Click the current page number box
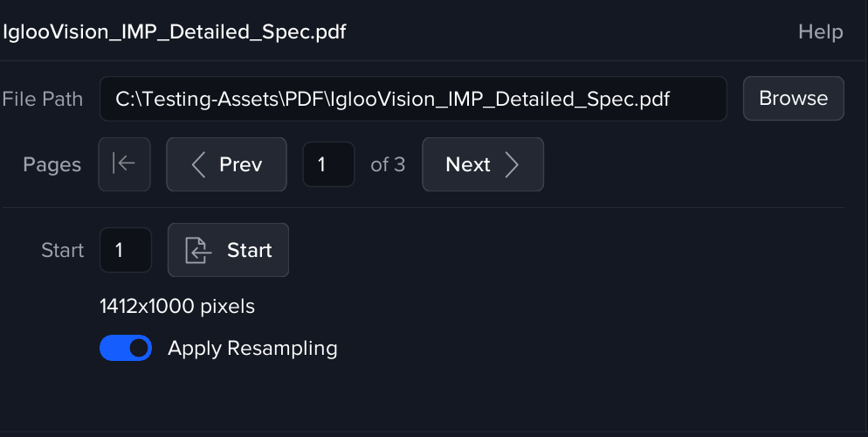The height and width of the screenshot is (437, 868). (328, 164)
